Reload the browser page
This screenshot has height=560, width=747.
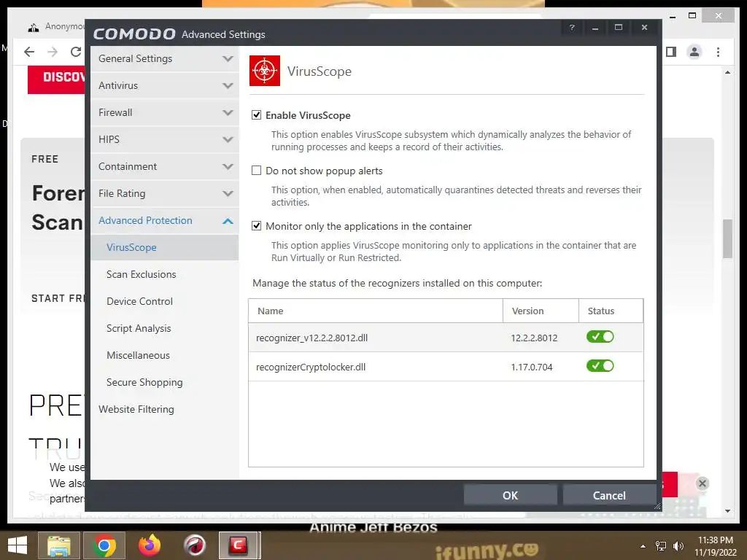click(x=75, y=52)
